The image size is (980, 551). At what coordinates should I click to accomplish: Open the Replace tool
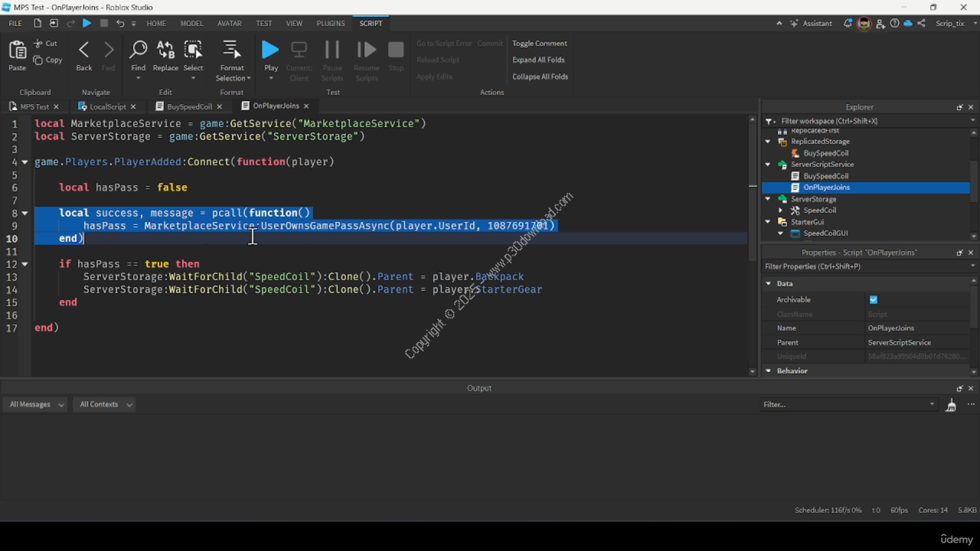click(165, 51)
